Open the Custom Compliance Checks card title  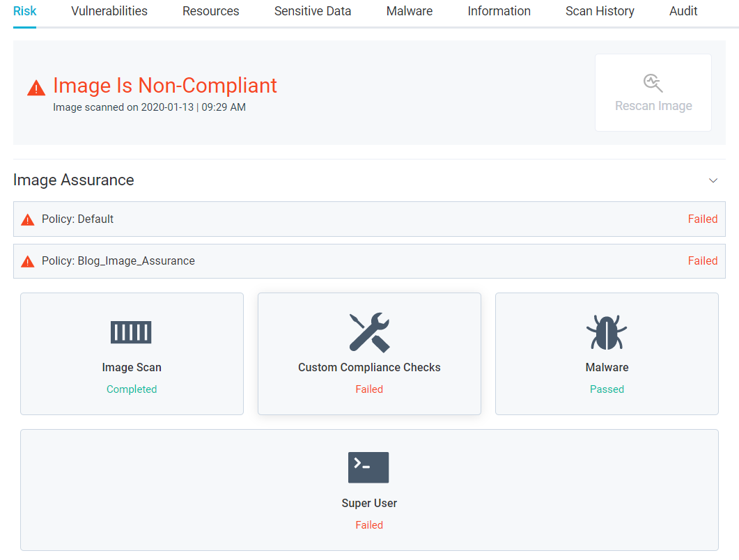click(x=369, y=367)
